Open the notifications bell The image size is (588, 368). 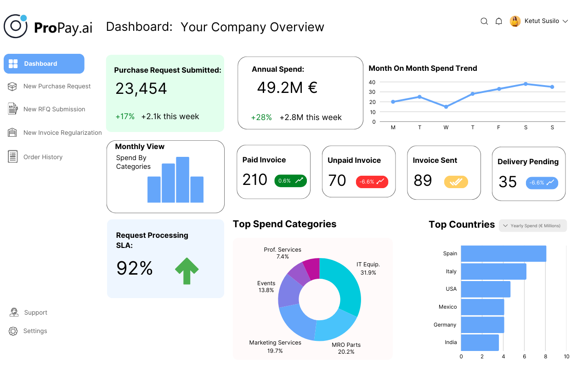(498, 21)
